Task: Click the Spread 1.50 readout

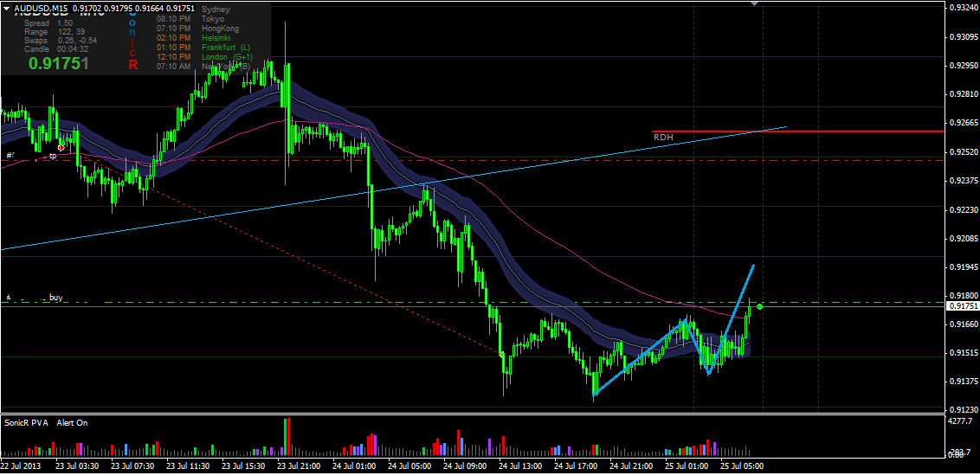Action: pyautogui.click(x=48, y=23)
